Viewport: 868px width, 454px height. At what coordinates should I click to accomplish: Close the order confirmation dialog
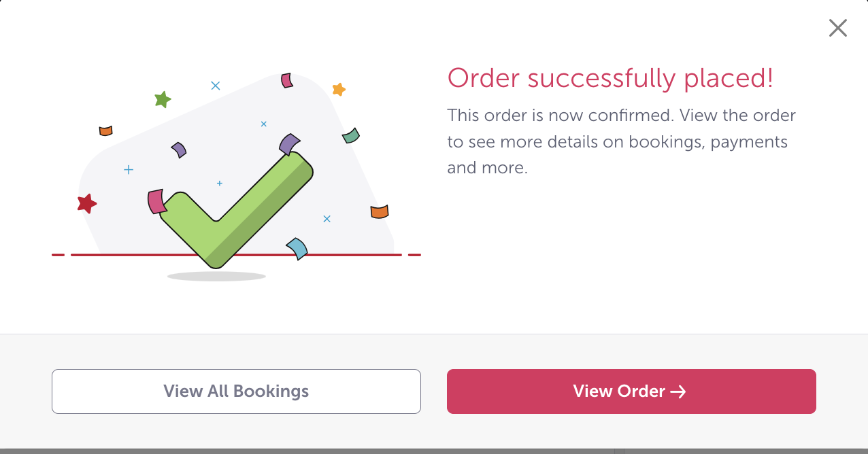click(837, 28)
